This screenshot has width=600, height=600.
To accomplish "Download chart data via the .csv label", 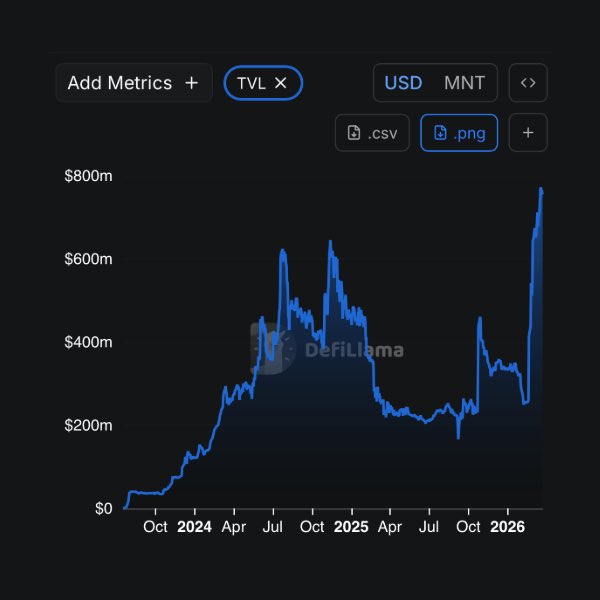I will (x=382, y=133).
